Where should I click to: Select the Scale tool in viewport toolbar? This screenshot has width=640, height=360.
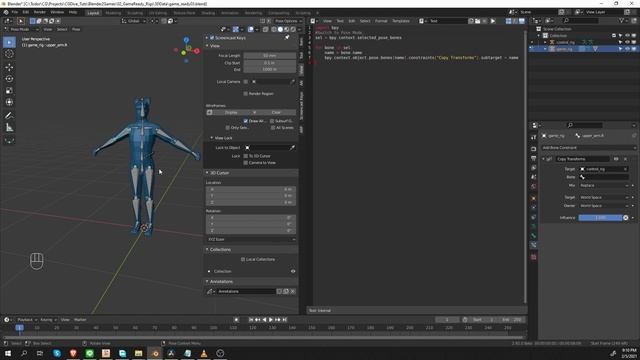point(9,90)
